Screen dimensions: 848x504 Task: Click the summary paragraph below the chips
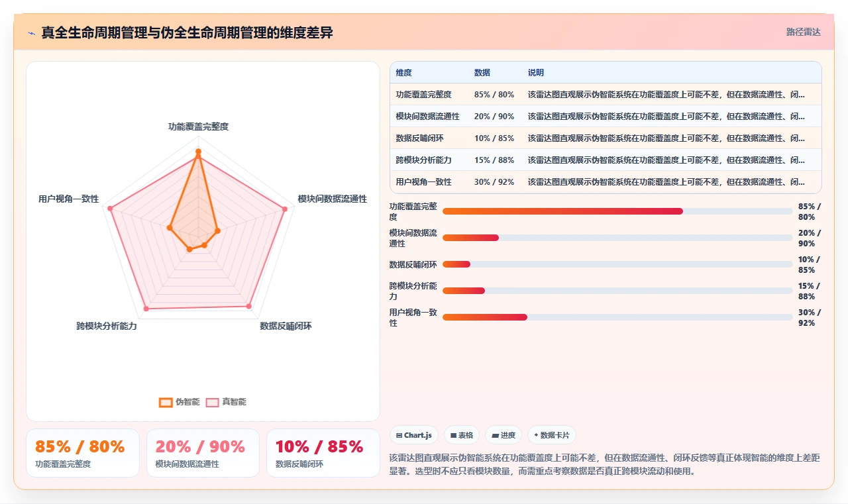[x=605, y=465]
